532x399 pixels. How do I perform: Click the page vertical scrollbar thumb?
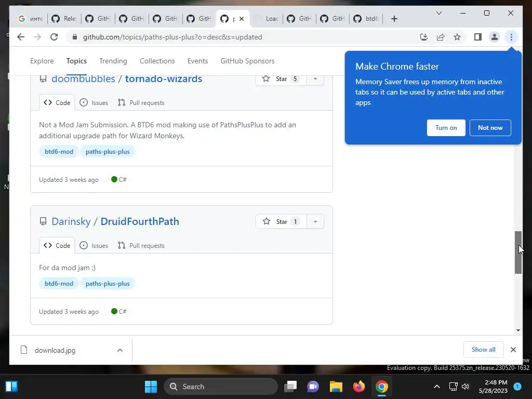518,252
